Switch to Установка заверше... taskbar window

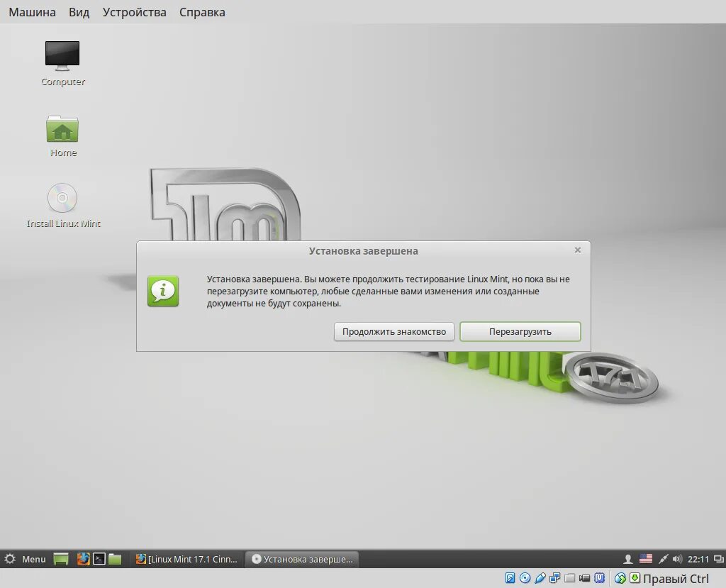(302, 559)
